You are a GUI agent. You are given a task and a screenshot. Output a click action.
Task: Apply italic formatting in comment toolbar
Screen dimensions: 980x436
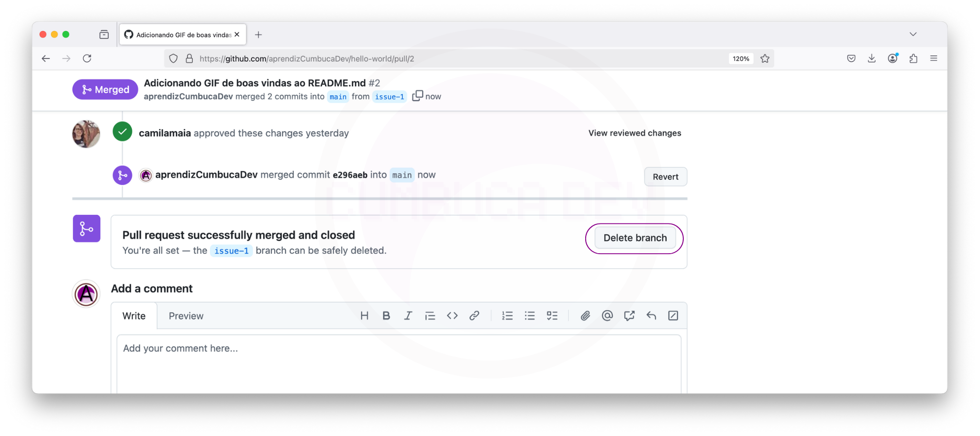click(x=408, y=316)
